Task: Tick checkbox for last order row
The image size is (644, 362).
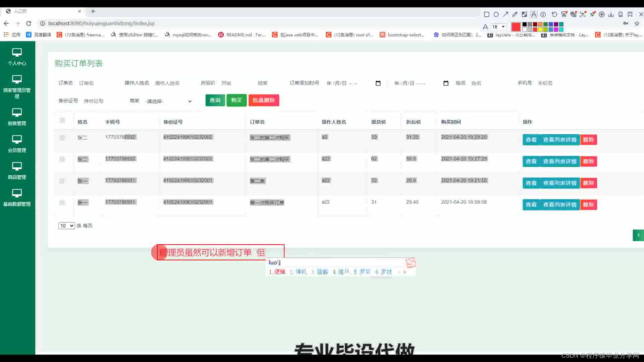Action: coord(62,202)
